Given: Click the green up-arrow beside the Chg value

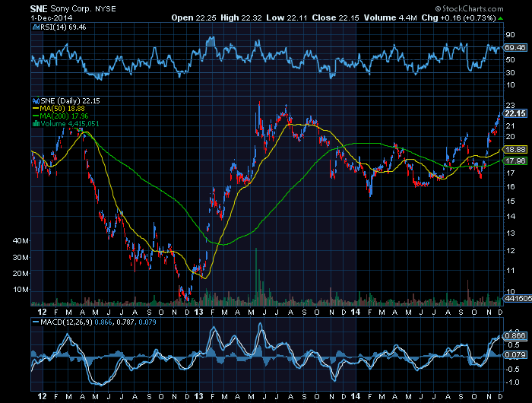Looking at the screenshot, I should point(500,18).
